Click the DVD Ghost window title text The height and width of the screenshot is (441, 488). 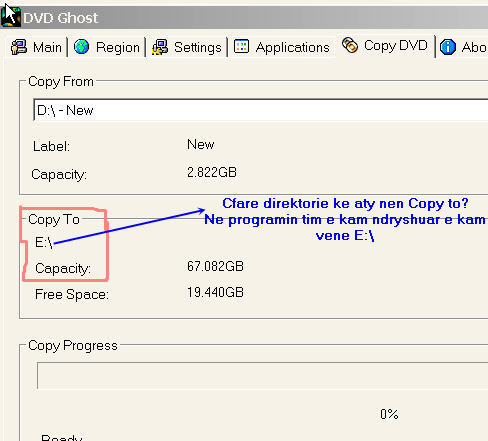point(60,18)
